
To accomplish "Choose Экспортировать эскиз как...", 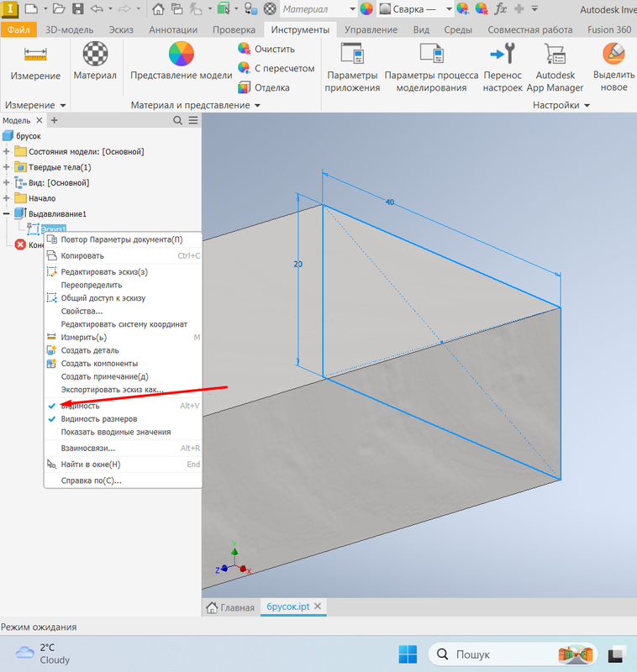I will pyautogui.click(x=123, y=390).
